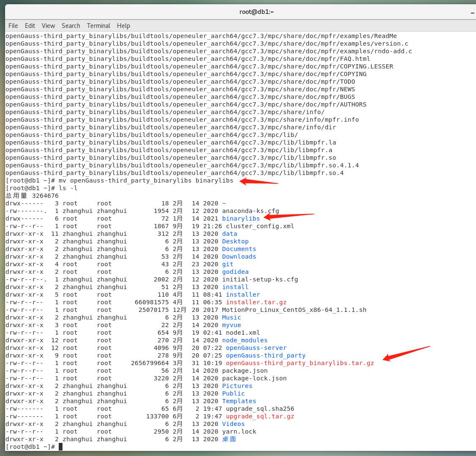The height and width of the screenshot is (456, 476).
Task: Click the Desktop directory entry
Action: 235,241
